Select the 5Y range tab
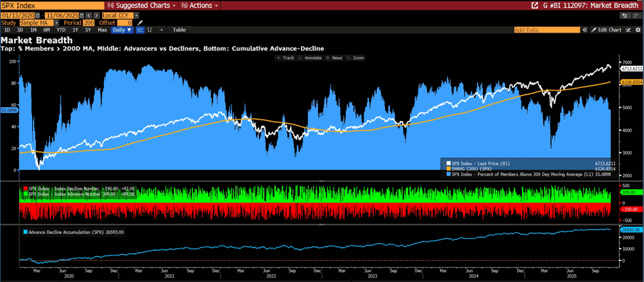644x282 pixels. coord(88,30)
